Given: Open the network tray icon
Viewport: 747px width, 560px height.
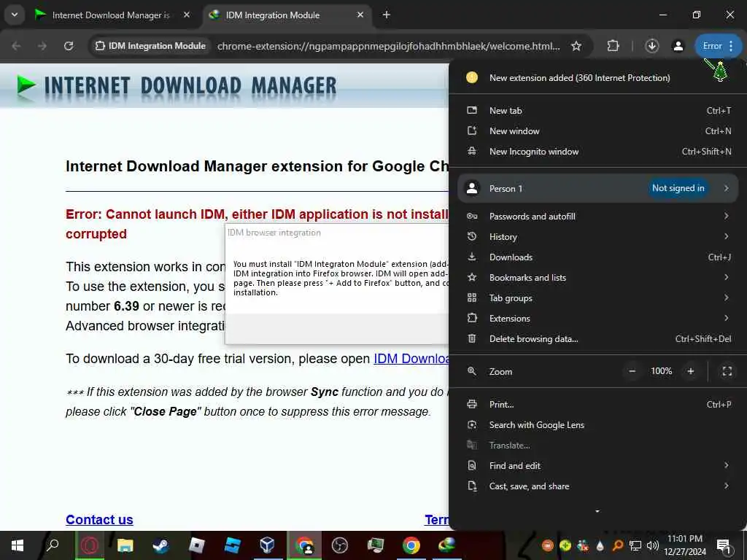Looking at the screenshot, I should click(x=635, y=545).
